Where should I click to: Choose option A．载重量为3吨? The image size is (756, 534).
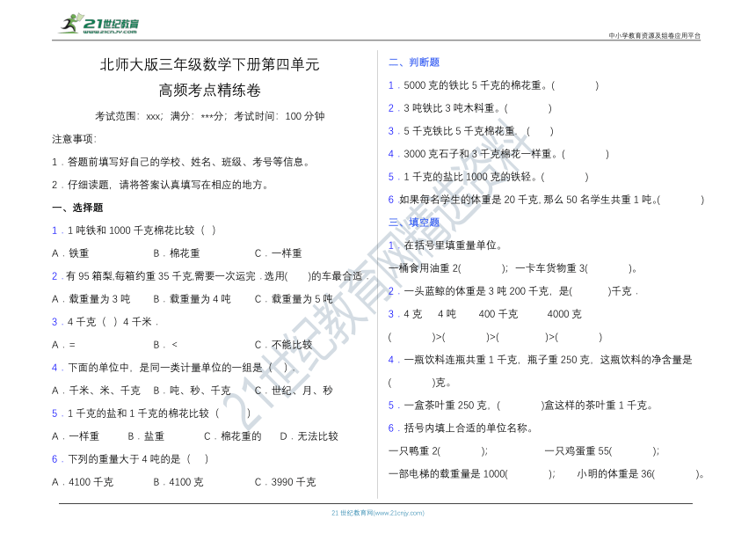point(91,298)
